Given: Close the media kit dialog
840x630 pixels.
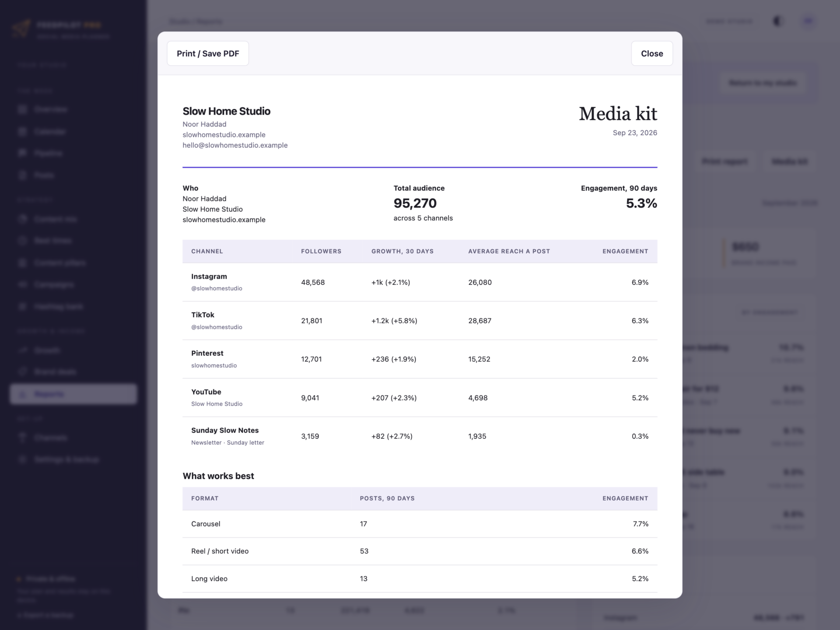Looking at the screenshot, I should pos(652,53).
